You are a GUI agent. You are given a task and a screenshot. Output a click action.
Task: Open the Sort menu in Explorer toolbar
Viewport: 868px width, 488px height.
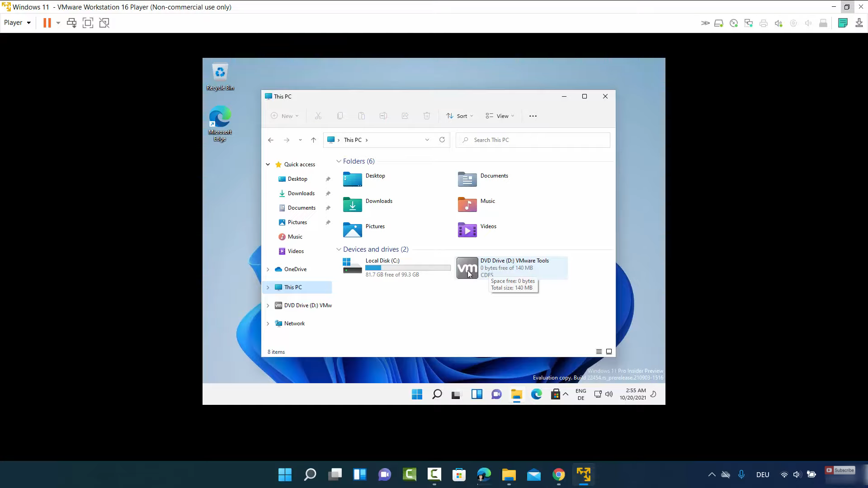tap(460, 116)
